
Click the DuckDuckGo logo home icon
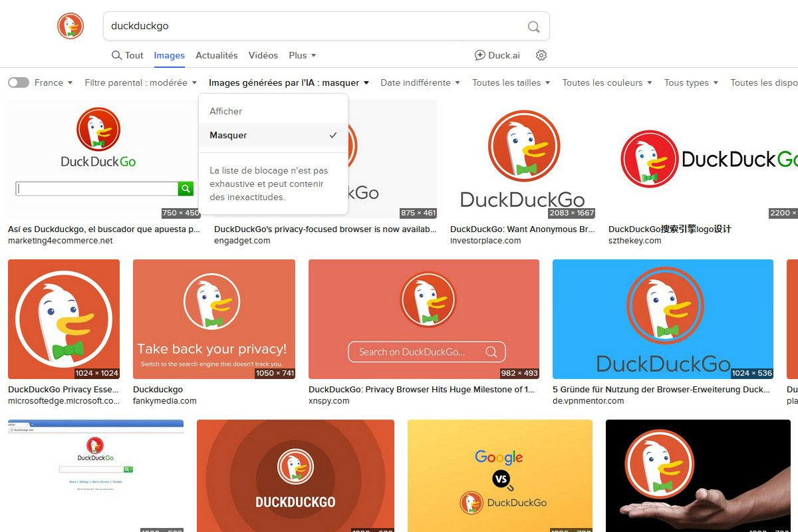click(70, 26)
